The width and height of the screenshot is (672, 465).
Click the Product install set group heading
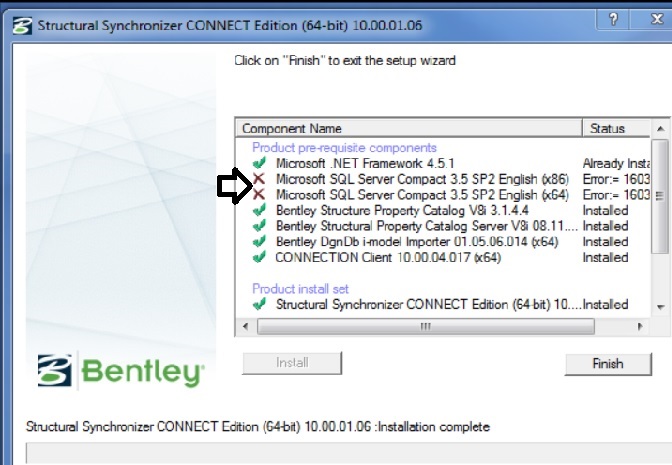300,288
